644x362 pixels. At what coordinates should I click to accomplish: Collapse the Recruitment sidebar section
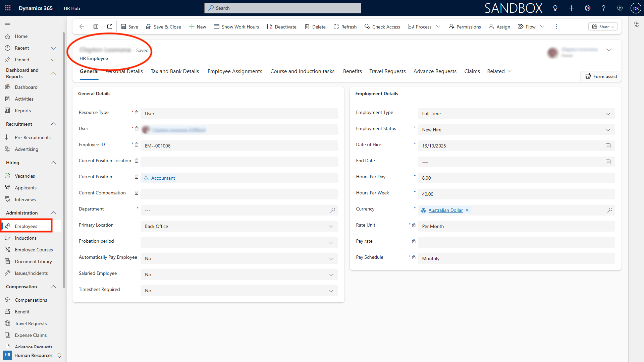[53, 124]
